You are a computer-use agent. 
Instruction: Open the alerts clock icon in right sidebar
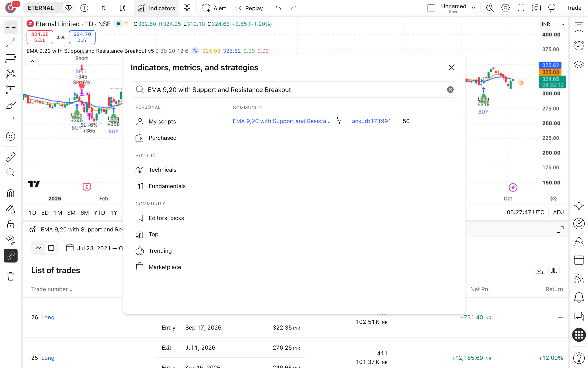(x=579, y=45)
